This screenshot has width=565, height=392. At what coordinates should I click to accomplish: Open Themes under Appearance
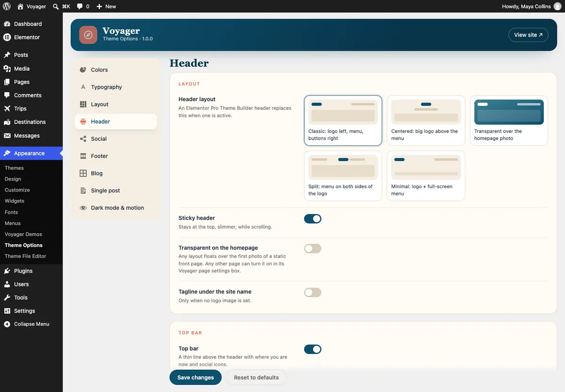[14, 168]
